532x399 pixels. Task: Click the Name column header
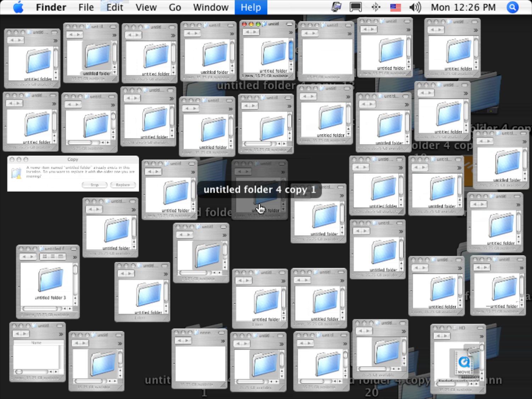(x=36, y=343)
